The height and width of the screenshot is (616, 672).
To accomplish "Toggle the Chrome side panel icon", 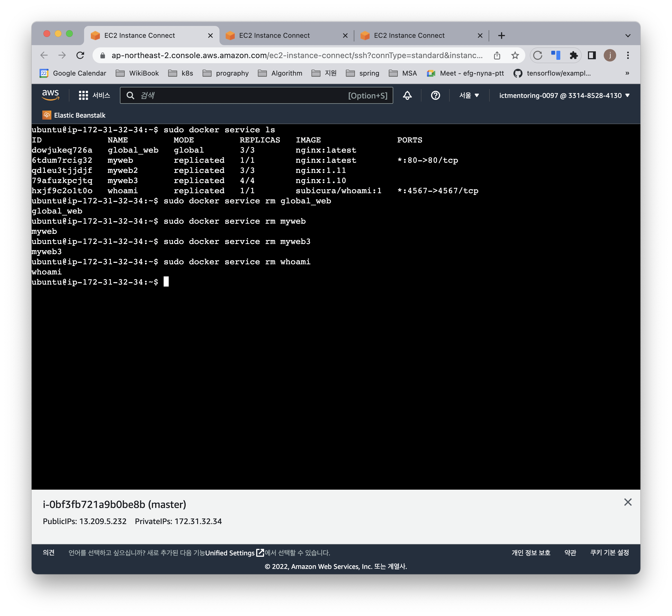I will [x=591, y=55].
